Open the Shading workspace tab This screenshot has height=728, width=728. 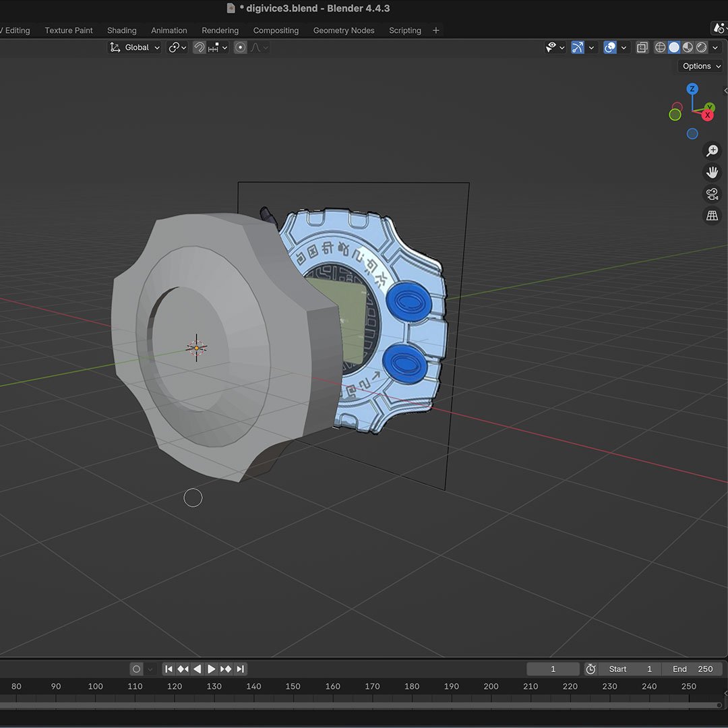tap(121, 30)
